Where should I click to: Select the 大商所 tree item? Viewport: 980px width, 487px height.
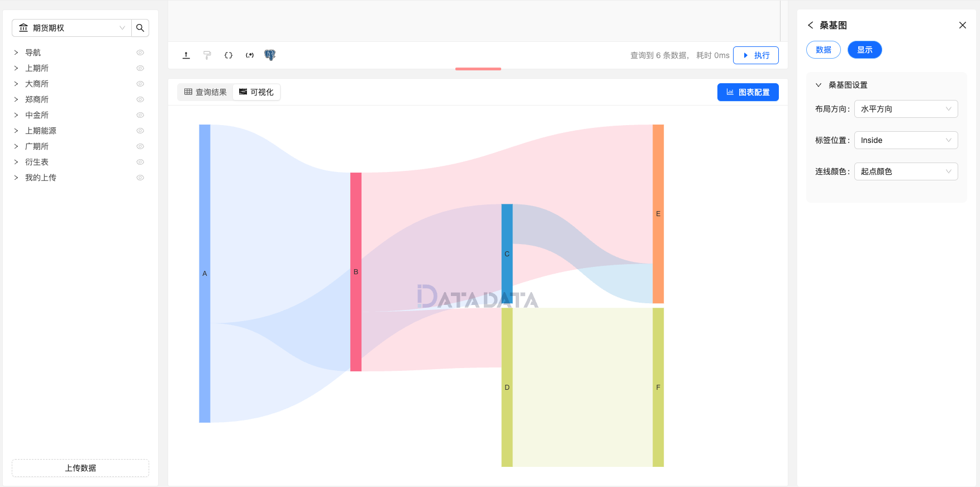point(37,84)
